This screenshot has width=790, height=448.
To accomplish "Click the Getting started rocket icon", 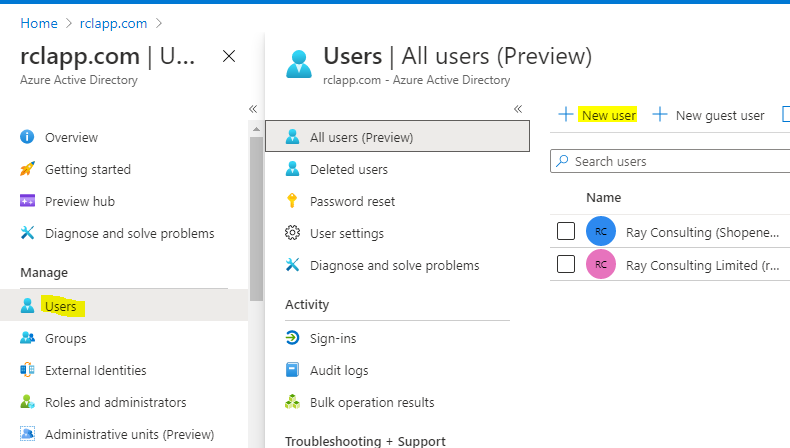I will coord(27,169).
